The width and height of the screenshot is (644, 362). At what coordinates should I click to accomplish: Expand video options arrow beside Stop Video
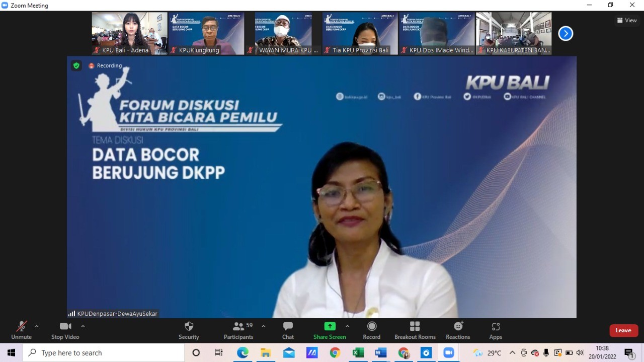(83, 326)
